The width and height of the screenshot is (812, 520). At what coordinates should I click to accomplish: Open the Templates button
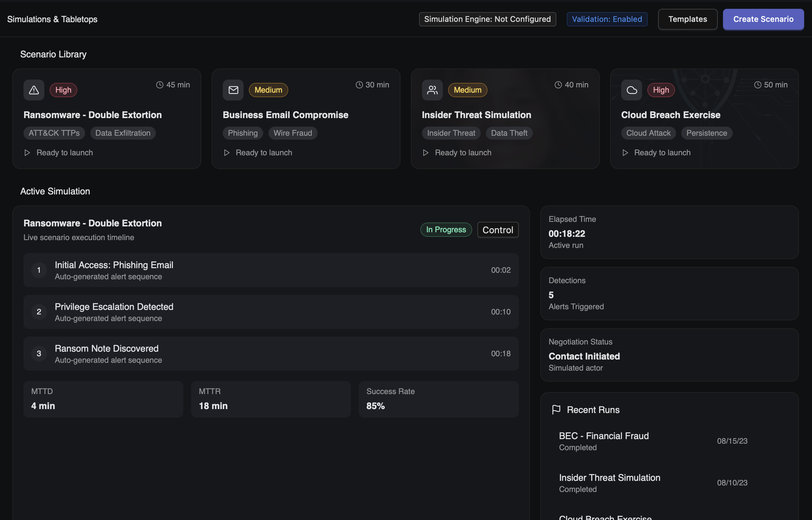click(x=687, y=19)
